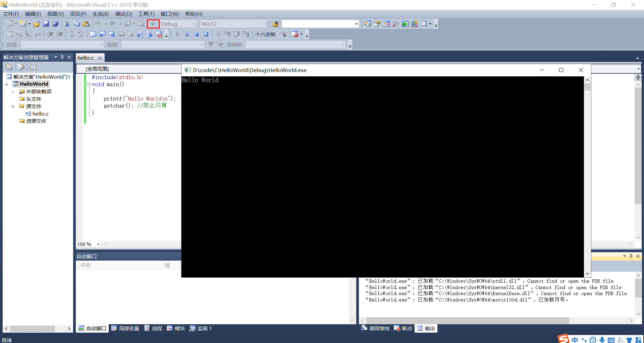The width and height of the screenshot is (644, 343).
Task: Click the Paste clipboard icon
Action: (x=86, y=24)
